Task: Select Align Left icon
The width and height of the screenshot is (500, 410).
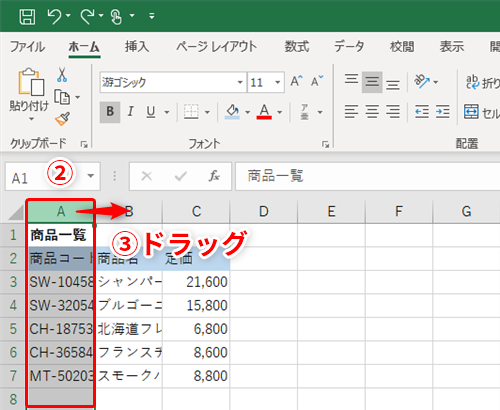Action: [x=351, y=112]
